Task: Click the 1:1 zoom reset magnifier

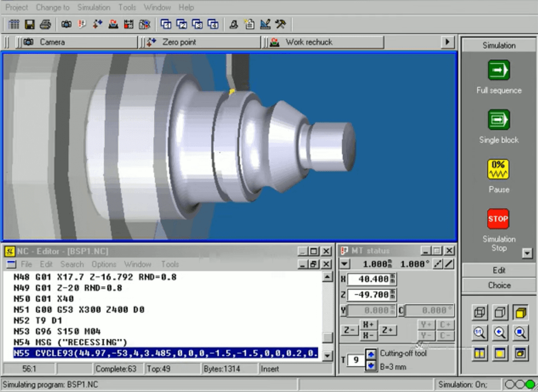Action: point(479,332)
